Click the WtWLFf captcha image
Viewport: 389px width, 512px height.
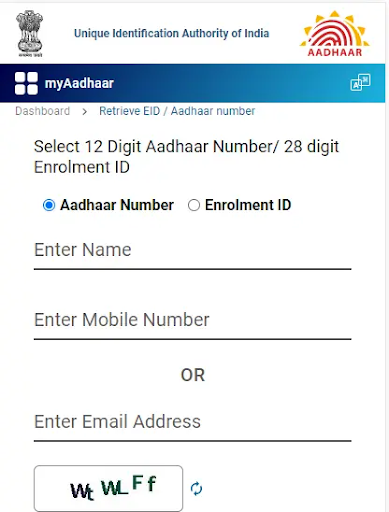click(x=108, y=489)
